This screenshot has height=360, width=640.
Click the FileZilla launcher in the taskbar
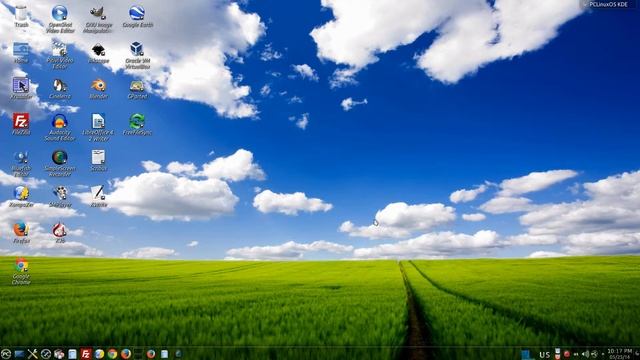click(x=86, y=354)
